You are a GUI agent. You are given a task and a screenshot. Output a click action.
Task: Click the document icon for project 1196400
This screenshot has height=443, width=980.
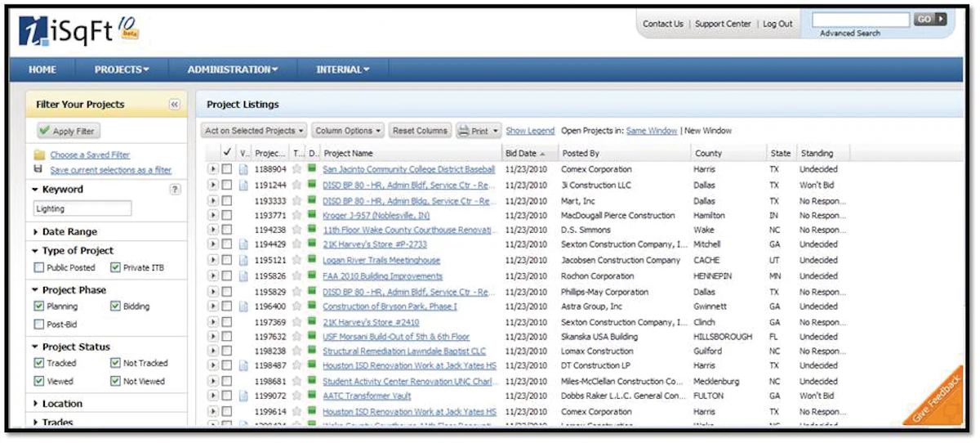[x=243, y=307]
